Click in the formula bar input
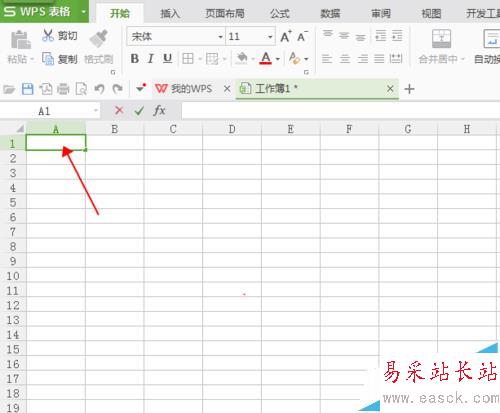The height and width of the screenshot is (413, 500). [x=341, y=110]
